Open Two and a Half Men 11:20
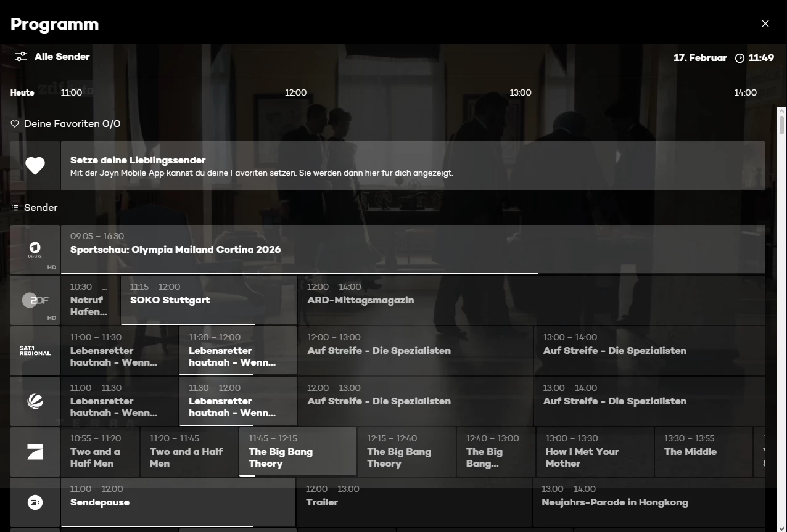Screen dimensions: 787x532 click(189, 452)
